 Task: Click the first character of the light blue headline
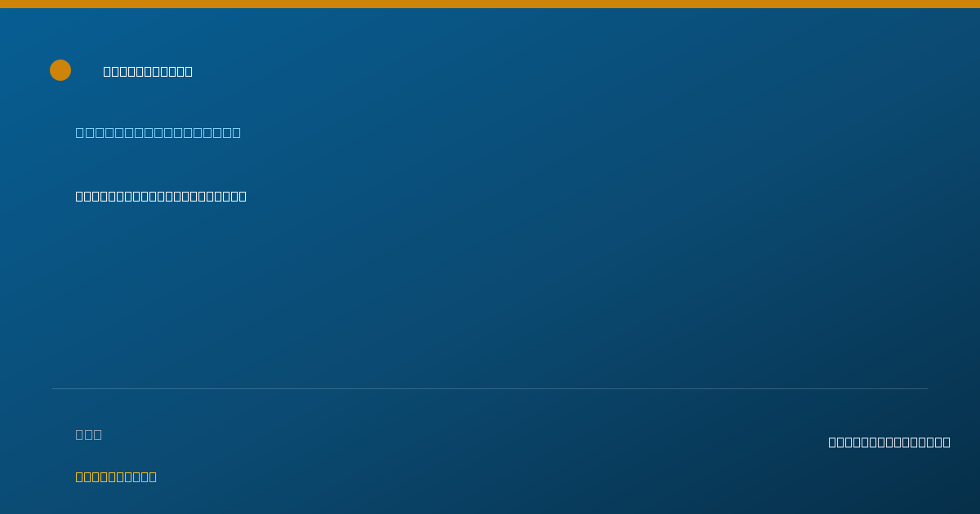(80, 132)
